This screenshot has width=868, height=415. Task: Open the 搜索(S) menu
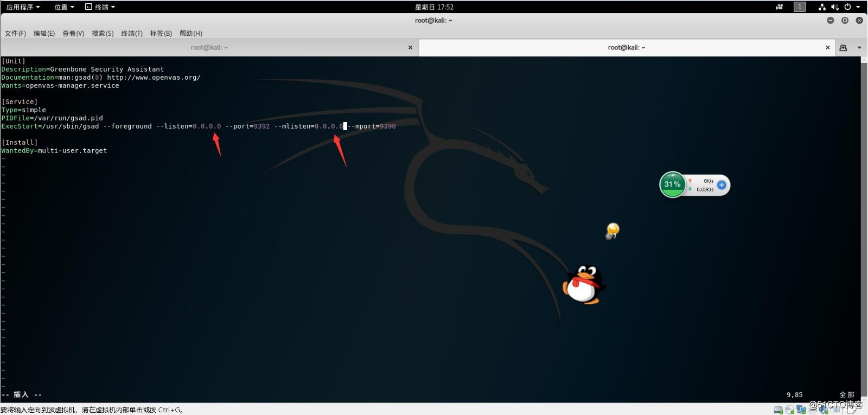click(103, 34)
